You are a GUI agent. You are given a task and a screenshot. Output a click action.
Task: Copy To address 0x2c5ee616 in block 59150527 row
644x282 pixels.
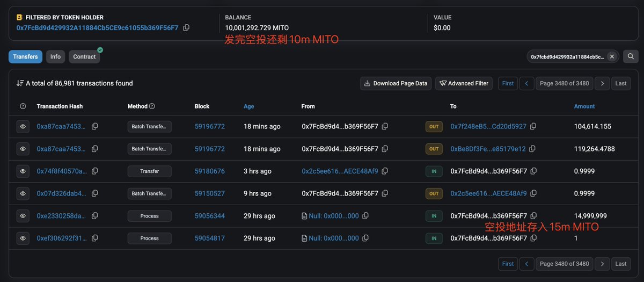(533, 193)
